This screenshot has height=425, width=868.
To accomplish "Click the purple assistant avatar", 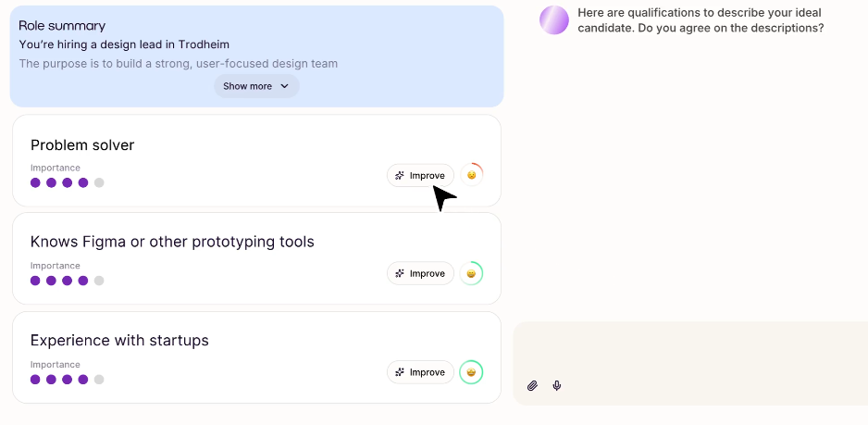I will [553, 20].
